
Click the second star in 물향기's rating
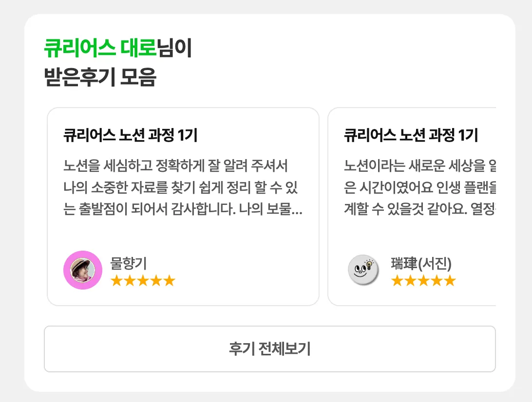click(130, 281)
